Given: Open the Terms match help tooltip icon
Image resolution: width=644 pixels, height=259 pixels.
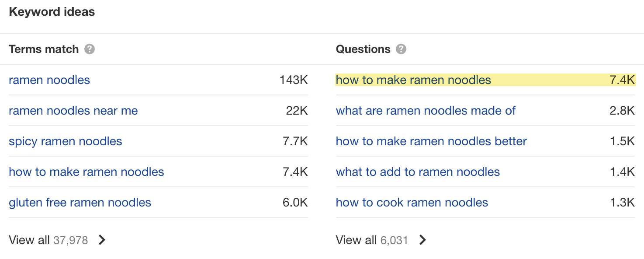Looking at the screenshot, I should 89,49.
